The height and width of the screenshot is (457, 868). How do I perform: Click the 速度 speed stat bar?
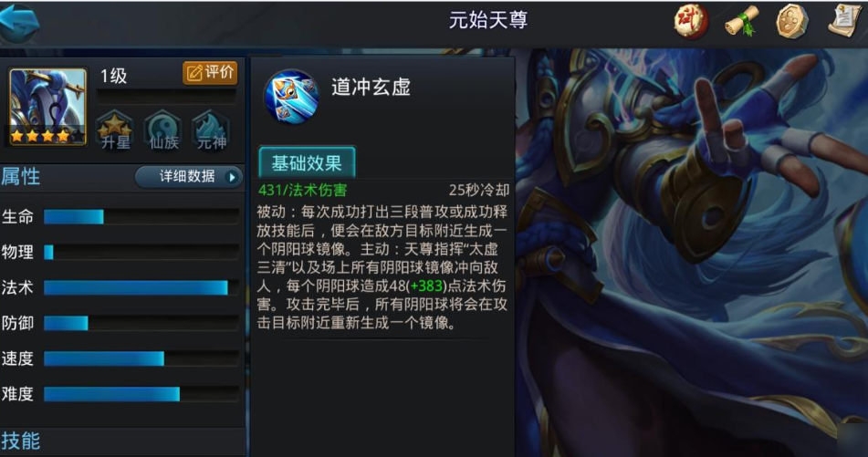click(141, 358)
